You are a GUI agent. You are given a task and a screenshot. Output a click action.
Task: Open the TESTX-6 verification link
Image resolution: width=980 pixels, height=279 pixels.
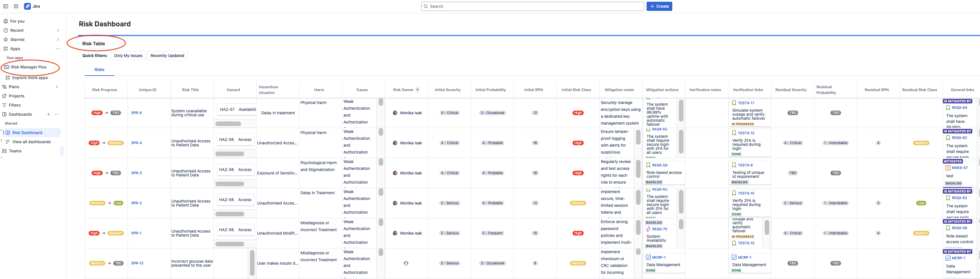[745, 165]
